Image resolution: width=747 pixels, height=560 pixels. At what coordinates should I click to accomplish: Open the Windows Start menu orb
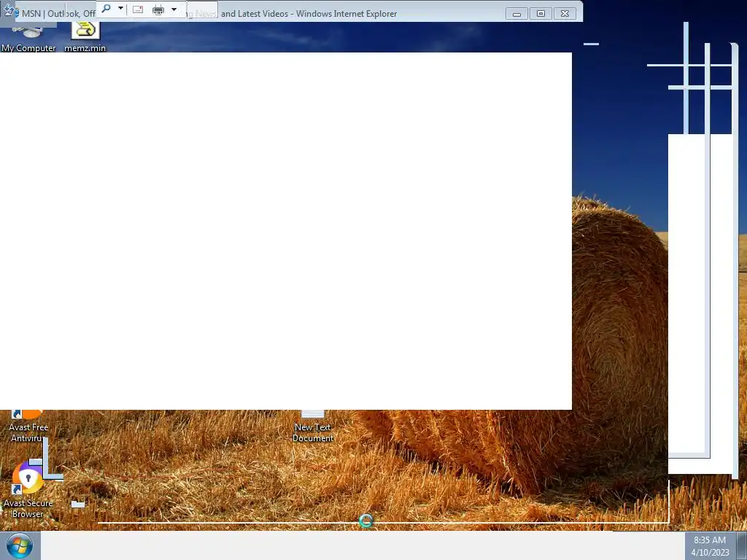pyautogui.click(x=20, y=545)
